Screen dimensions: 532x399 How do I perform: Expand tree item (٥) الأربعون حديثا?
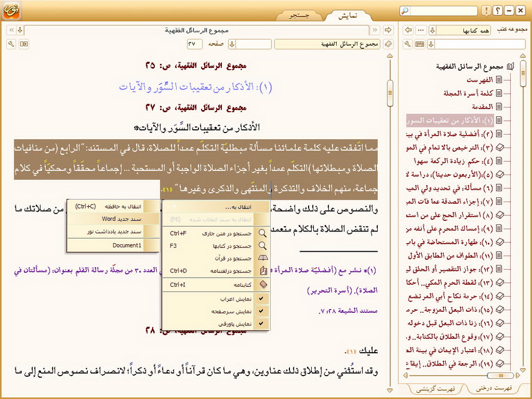coord(499,174)
